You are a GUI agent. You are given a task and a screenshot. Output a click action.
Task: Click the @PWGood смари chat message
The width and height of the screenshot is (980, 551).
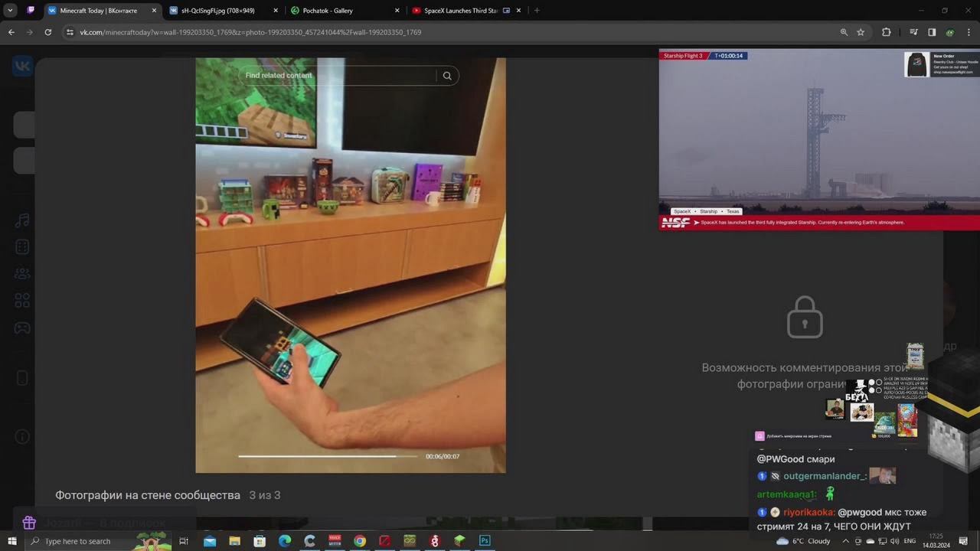point(795,459)
